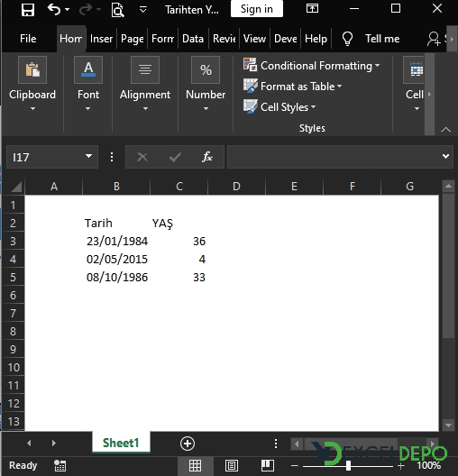458x476 pixels.
Task: Open the File menu
Action: click(28, 39)
